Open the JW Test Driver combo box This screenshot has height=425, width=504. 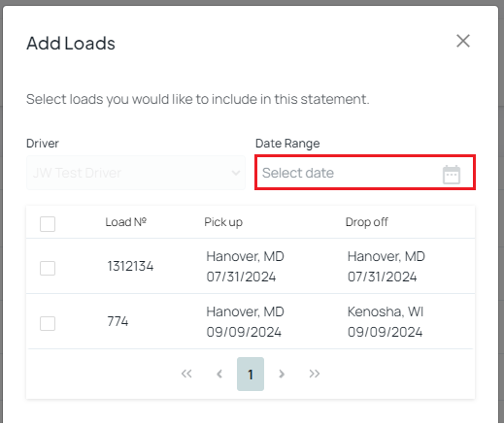tap(136, 173)
